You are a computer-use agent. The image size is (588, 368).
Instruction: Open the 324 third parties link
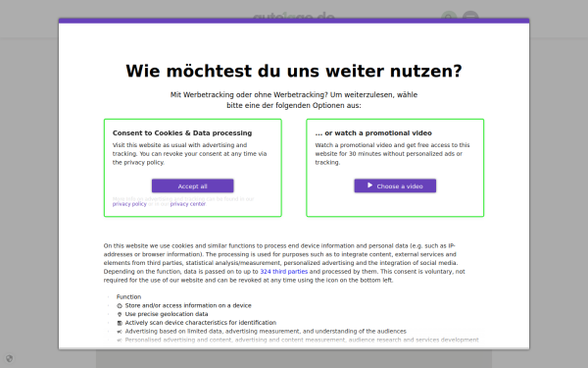(284, 272)
